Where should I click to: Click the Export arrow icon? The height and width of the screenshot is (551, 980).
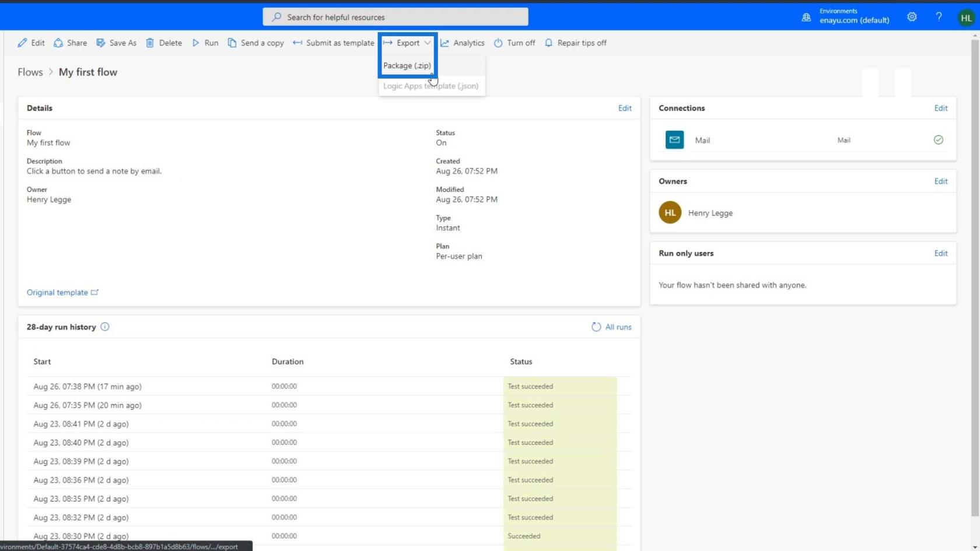click(388, 43)
